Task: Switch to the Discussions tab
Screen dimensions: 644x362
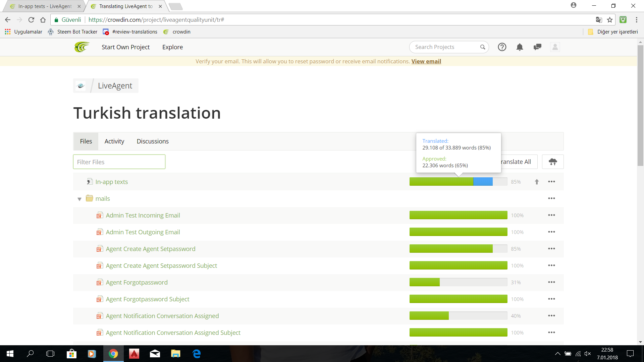Action: pyautogui.click(x=153, y=141)
